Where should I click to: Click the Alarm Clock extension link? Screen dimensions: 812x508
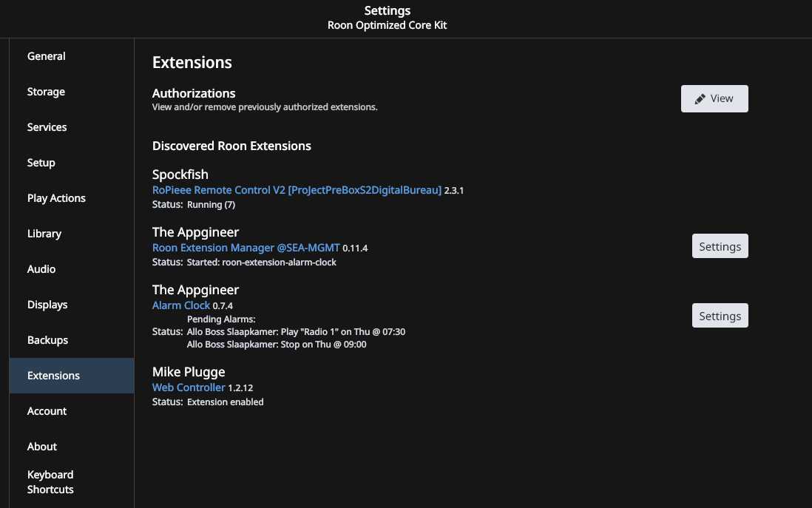click(x=181, y=305)
